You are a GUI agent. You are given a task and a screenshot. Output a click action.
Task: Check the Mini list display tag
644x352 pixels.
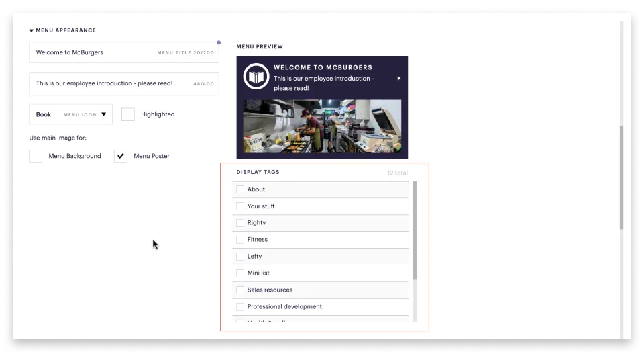[240, 273]
